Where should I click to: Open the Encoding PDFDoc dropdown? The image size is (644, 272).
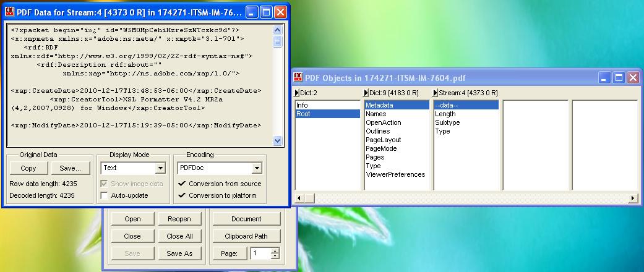tap(257, 168)
